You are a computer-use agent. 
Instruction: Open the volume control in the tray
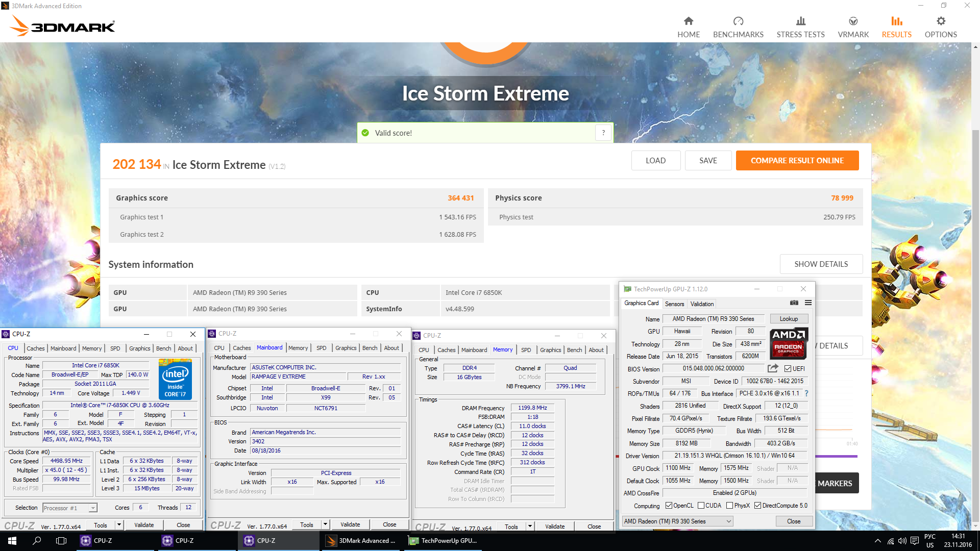pos(902,541)
